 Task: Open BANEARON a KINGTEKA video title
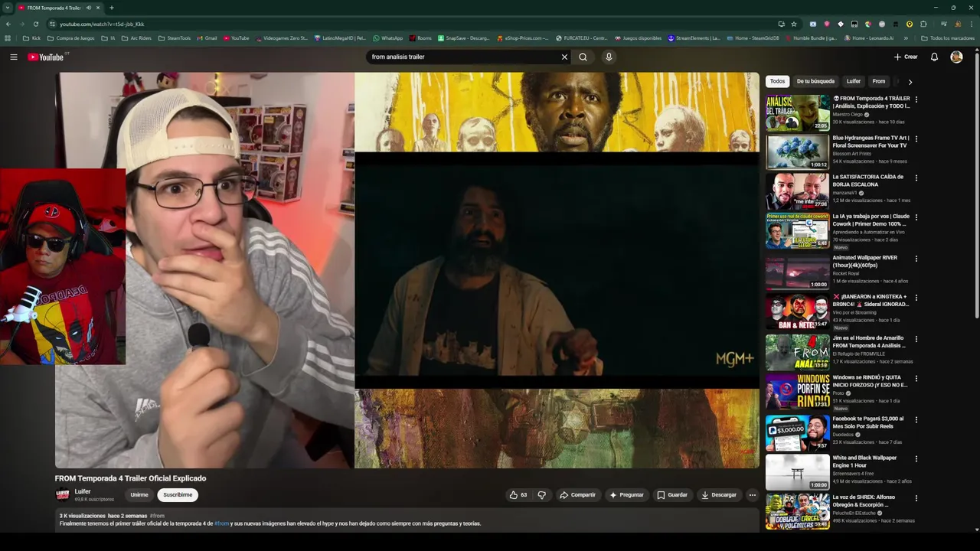pyautogui.click(x=871, y=300)
